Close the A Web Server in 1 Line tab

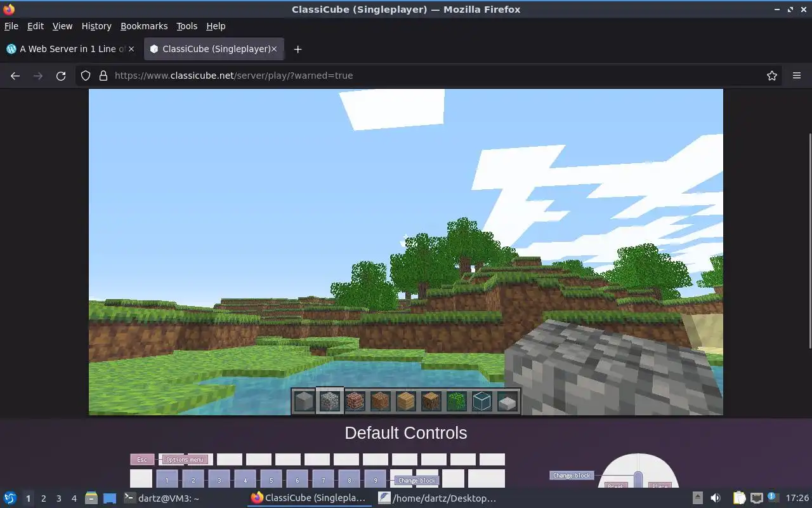pos(131,49)
